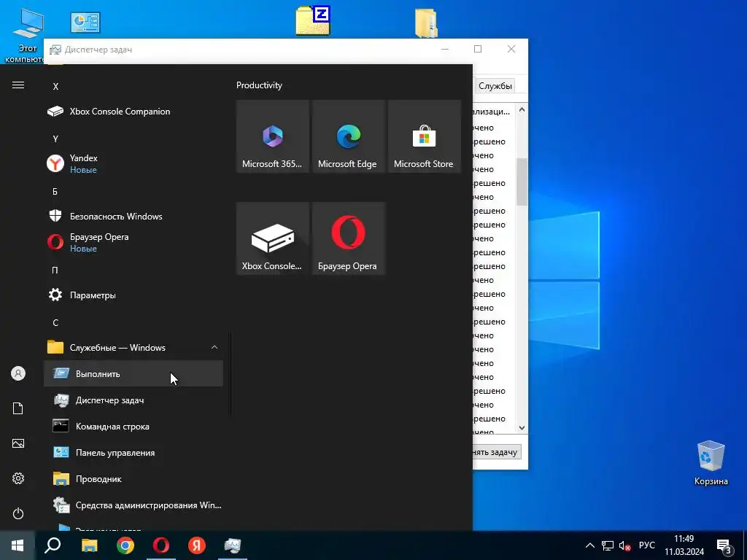Switch to Task Manager taskbar icon
The height and width of the screenshot is (560, 747).
click(x=233, y=545)
